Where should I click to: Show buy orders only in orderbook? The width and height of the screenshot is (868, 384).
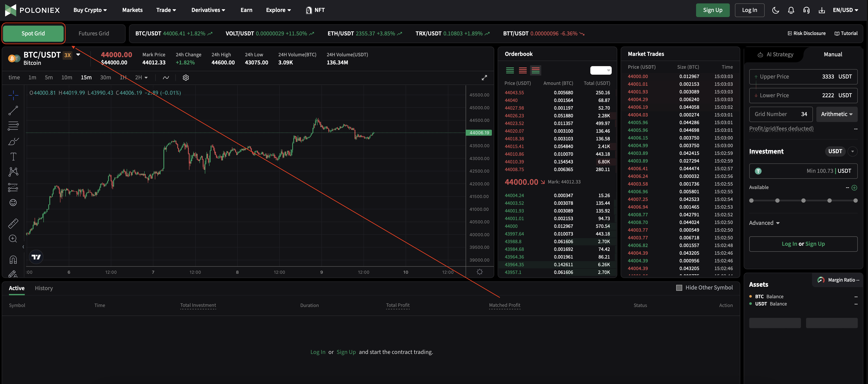510,70
